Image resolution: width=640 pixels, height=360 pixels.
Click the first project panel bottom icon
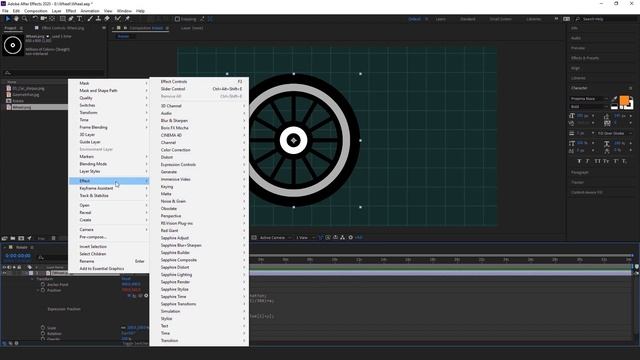[4, 238]
